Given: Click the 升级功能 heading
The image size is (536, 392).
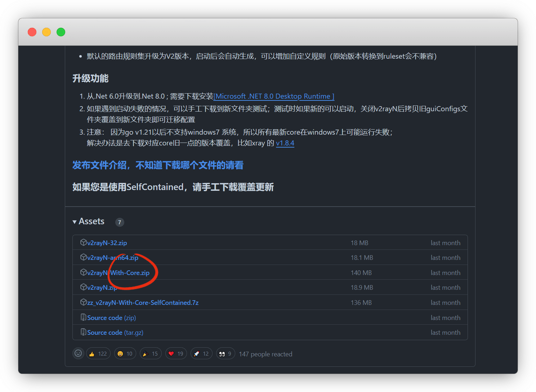Looking at the screenshot, I should pos(90,78).
